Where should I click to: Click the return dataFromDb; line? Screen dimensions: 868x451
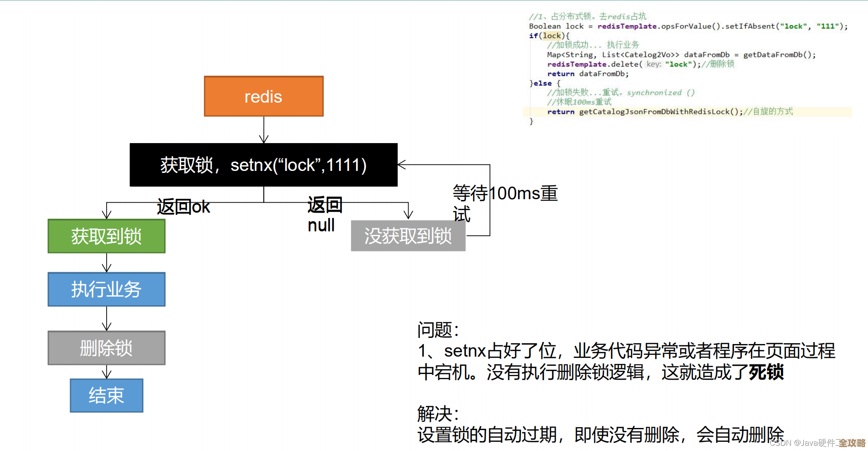pos(588,74)
